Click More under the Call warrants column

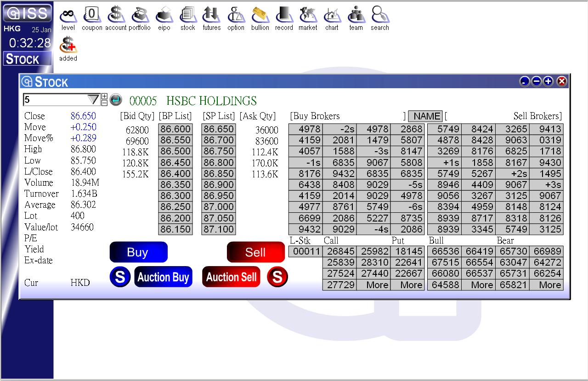tap(377, 285)
